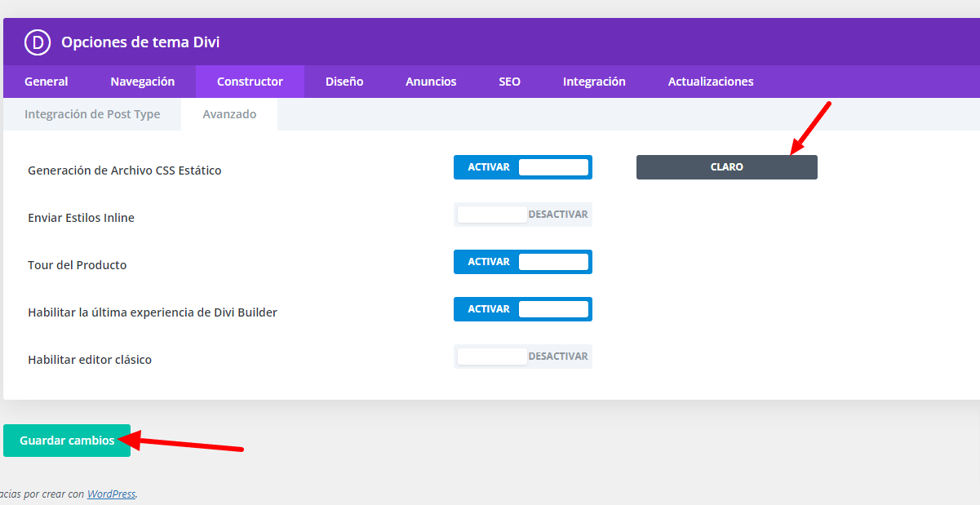Open the General tab
This screenshot has width=980, height=505.
click(x=47, y=82)
